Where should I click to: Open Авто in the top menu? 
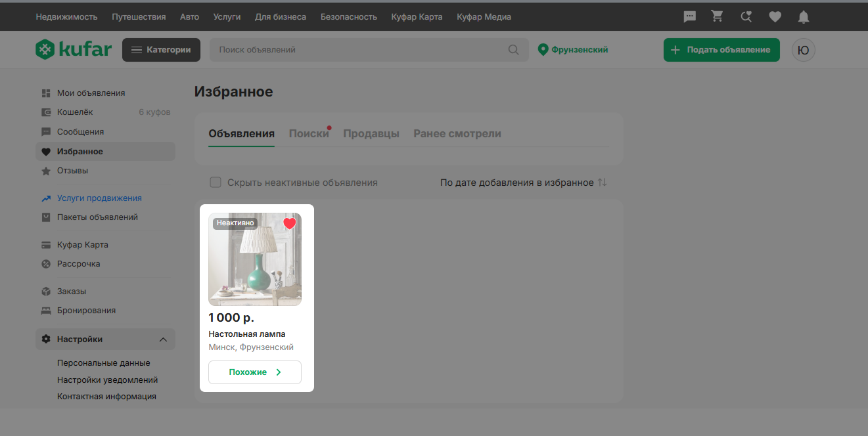tap(189, 17)
